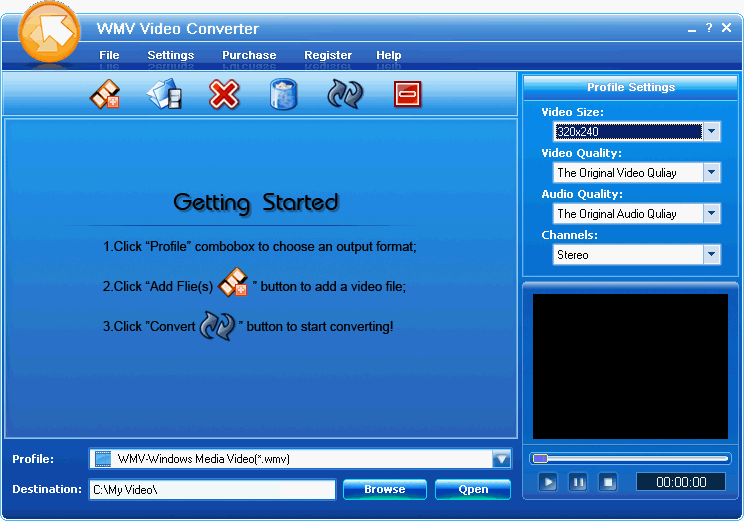Pause the preview video
Viewport: 744px width, 521px height.
(578, 483)
